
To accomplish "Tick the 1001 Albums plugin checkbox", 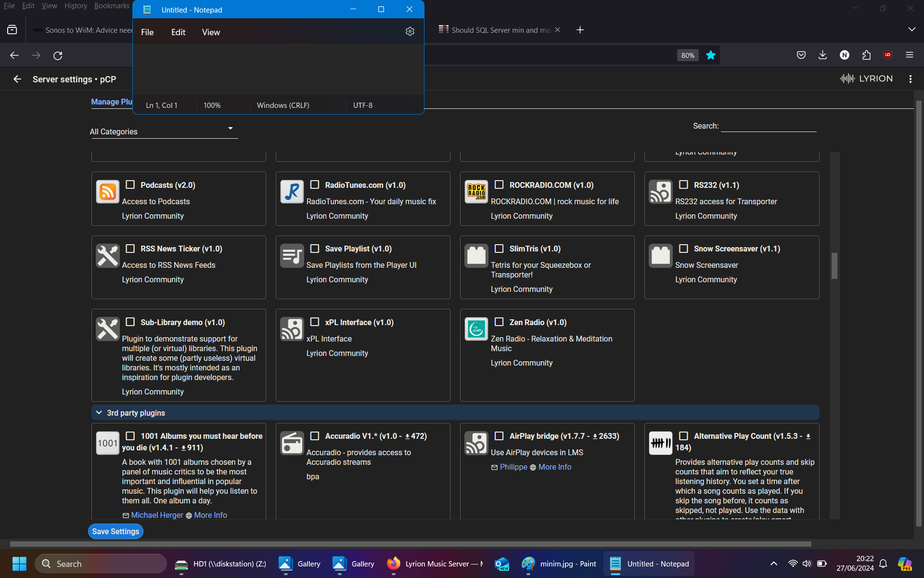I will pyautogui.click(x=130, y=435).
